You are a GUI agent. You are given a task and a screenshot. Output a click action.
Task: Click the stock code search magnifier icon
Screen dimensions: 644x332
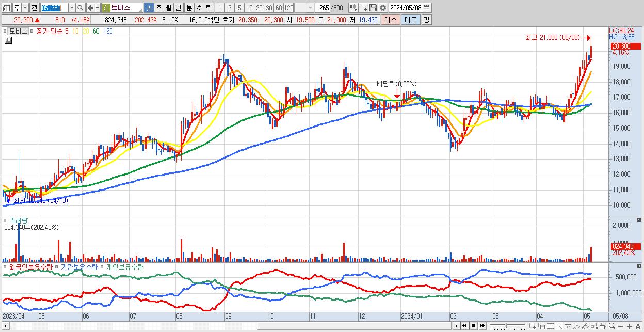[80, 8]
